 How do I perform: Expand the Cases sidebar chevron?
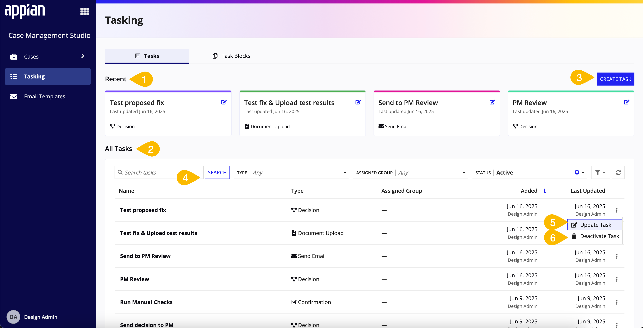point(83,56)
